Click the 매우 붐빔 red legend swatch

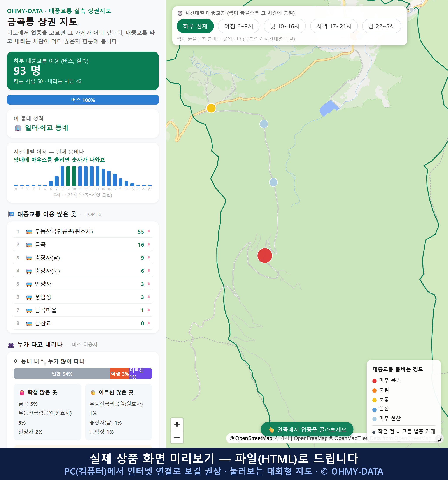click(374, 381)
